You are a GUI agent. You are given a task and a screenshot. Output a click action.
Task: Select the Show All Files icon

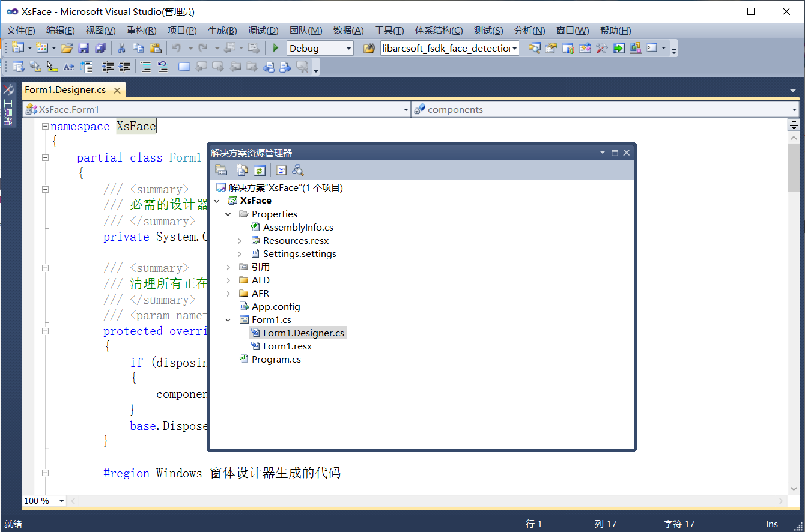[x=243, y=170]
